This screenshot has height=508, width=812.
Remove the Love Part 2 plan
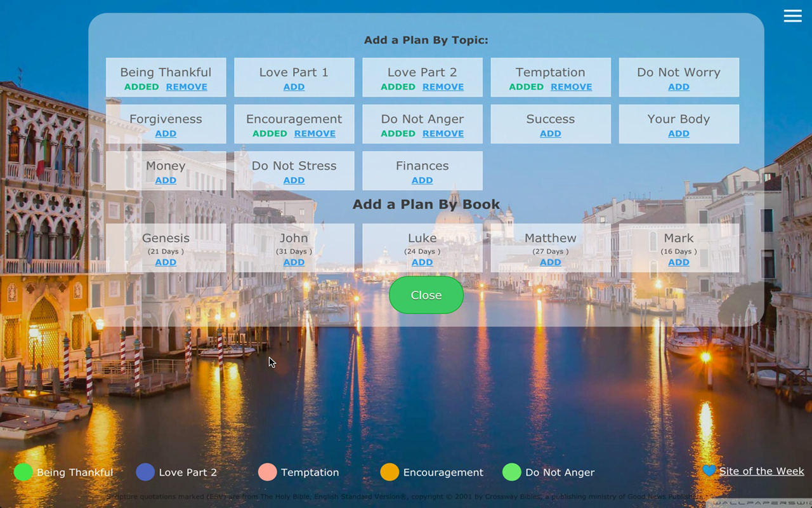pos(443,87)
